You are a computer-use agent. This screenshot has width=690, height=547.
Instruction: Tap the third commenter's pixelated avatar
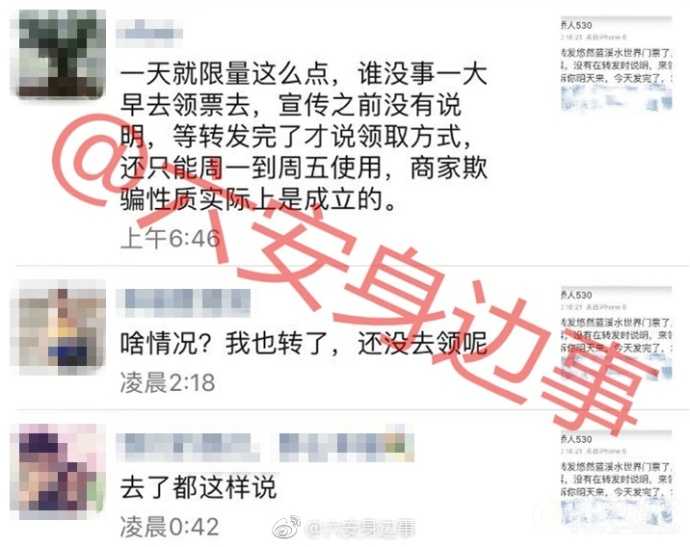click(x=61, y=469)
